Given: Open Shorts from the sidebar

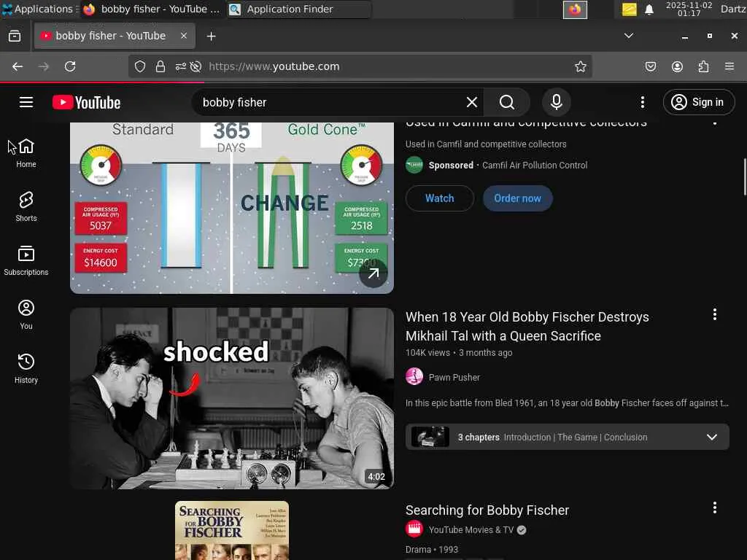Looking at the screenshot, I should (x=26, y=207).
